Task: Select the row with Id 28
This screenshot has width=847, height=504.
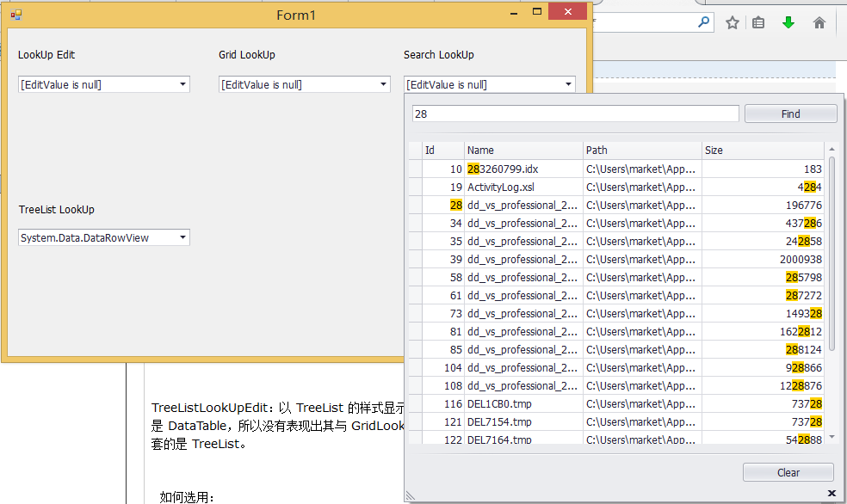Action: pyautogui.click(x=560, y=205)
